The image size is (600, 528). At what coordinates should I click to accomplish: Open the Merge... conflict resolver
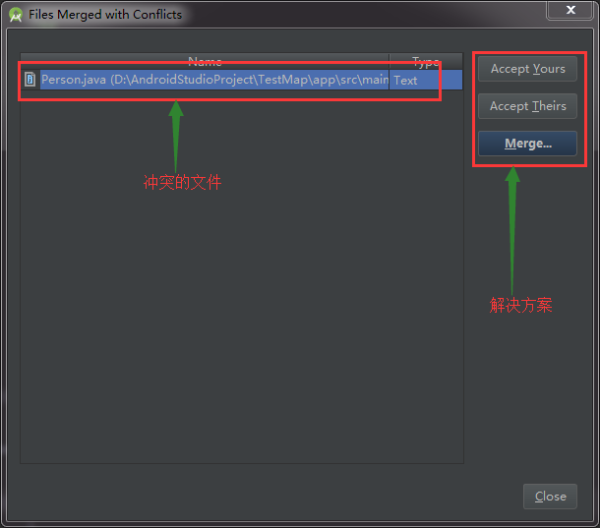click(527, 143)
